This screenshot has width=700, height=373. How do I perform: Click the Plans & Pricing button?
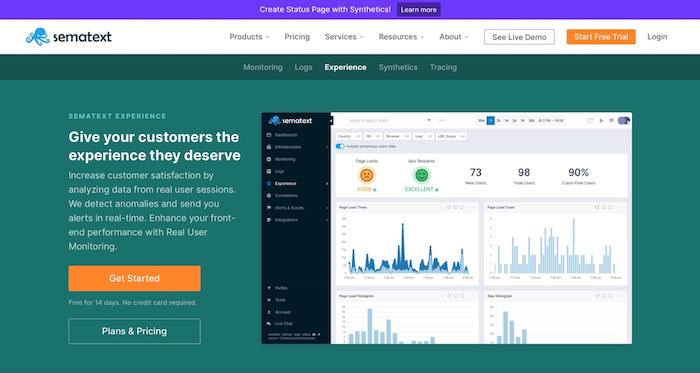(x=134, y=331)
